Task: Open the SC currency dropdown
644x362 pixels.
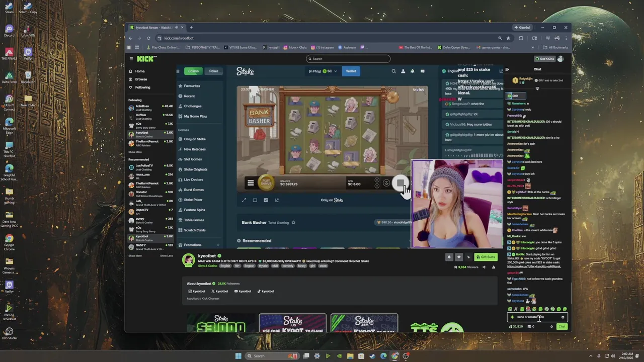Action: click(x=330, y=71)
